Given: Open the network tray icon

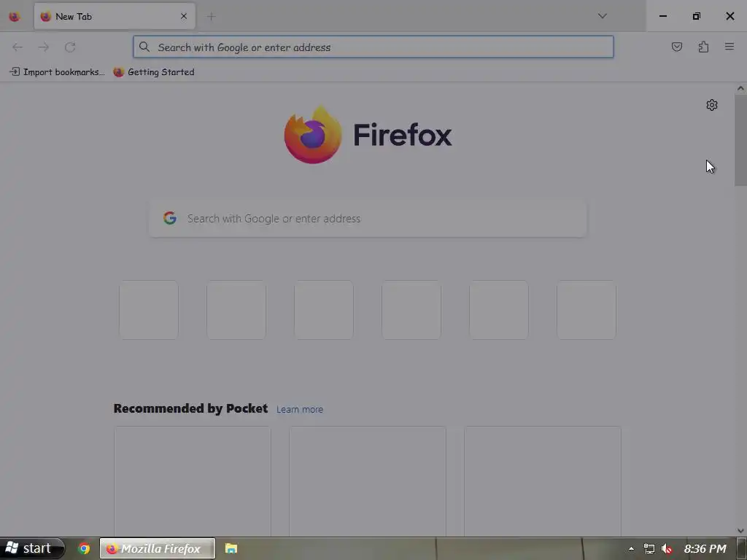Looking at the screenshot, I should [649, 548].
